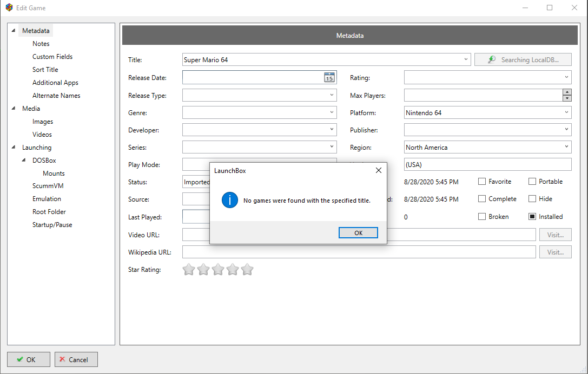Open the Release Type dropdown
The height and width of the screenshot is (374, 588).
coord(332,95)
